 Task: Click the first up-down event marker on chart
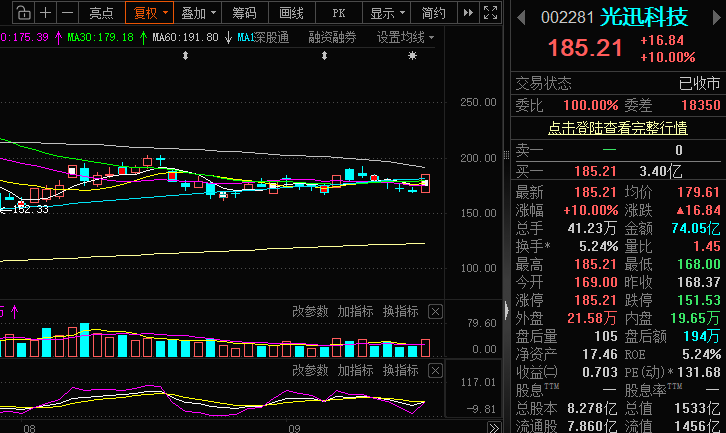coord(185,56)
